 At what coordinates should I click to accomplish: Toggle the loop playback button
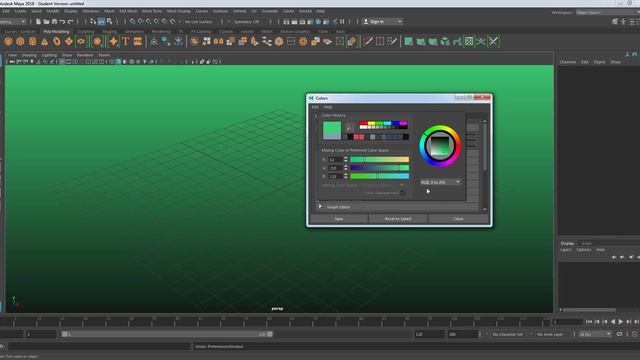pyautogui.click(x=619, y=334)
